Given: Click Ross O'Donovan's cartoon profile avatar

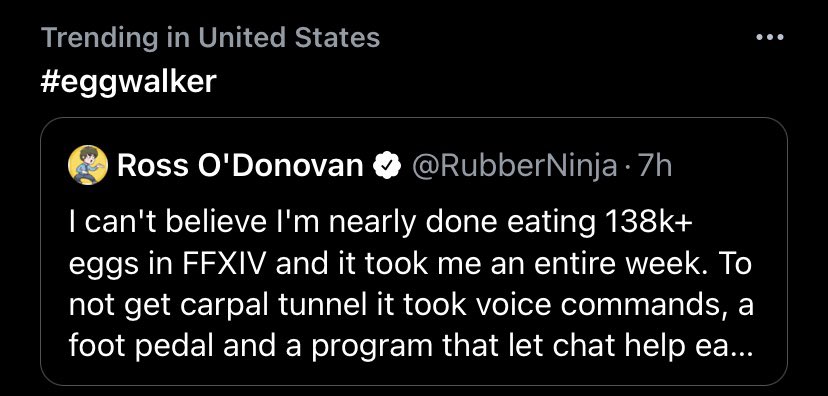Looking at the screenshot, I should (x=88, y=165).
